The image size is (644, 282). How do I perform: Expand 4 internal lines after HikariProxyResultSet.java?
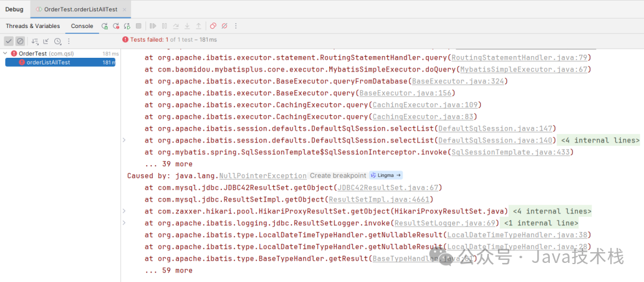pyautogui.click(x=552, y=212)
